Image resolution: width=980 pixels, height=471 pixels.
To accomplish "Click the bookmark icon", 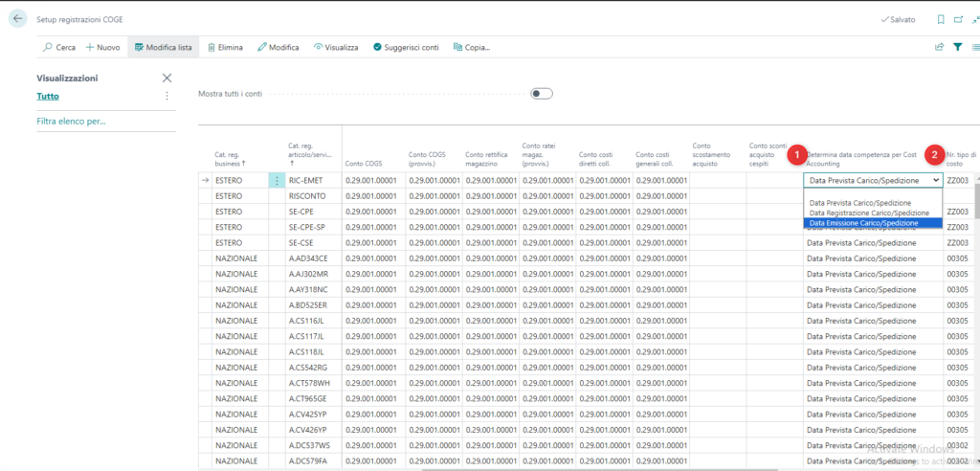I will pos(941,19).
